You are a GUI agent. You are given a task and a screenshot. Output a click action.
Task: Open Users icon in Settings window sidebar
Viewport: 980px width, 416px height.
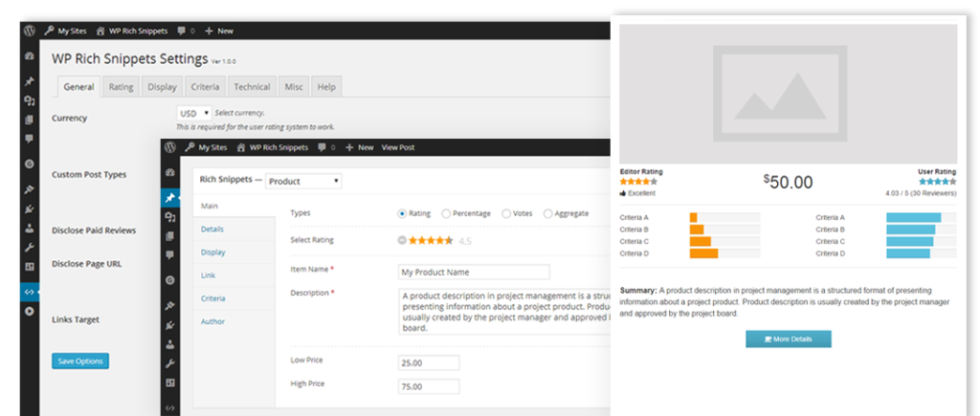pos(30,228)
